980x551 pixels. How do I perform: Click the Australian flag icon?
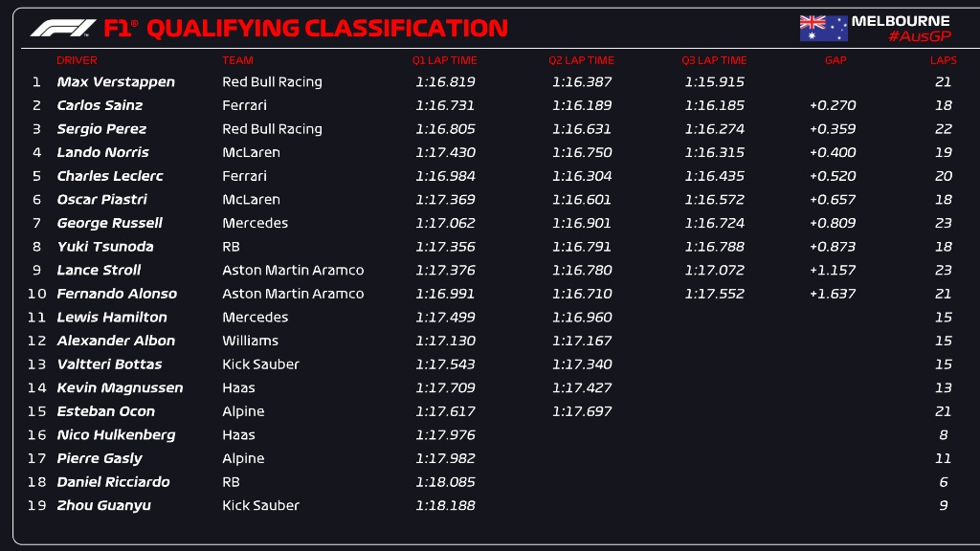tap(823, 28)
